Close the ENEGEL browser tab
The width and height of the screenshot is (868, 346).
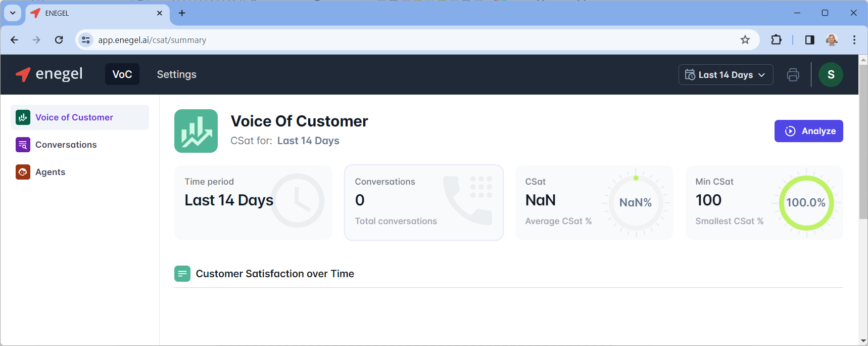click(x=160, y=13)
